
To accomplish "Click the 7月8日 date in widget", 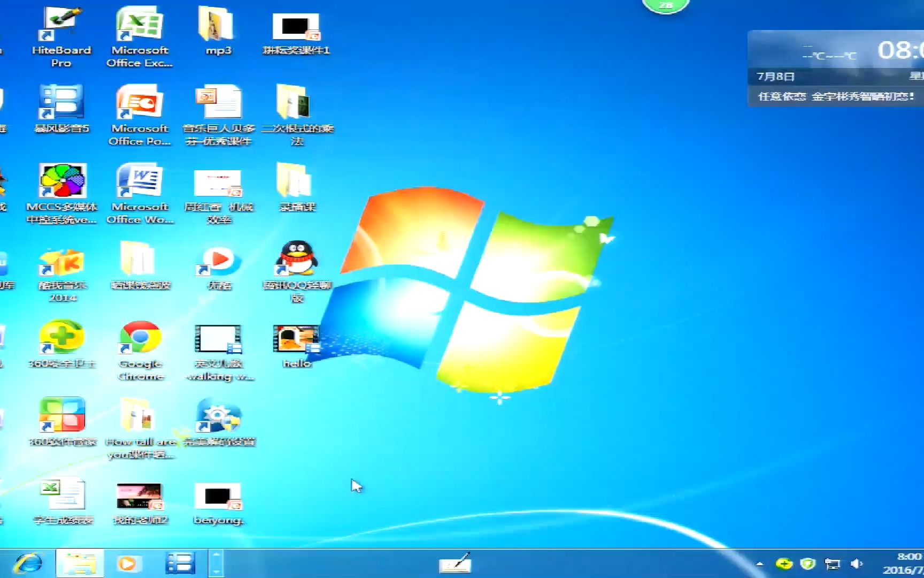I will click(x=775, y=77).
